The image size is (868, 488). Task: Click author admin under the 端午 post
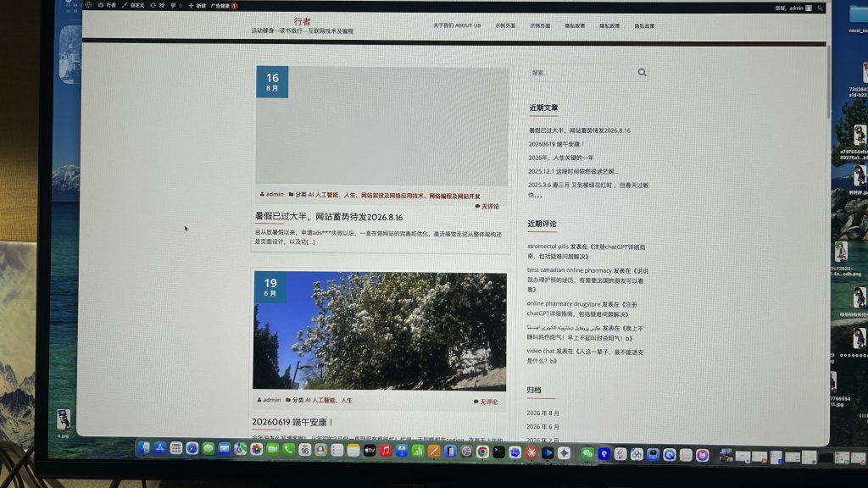271,400
